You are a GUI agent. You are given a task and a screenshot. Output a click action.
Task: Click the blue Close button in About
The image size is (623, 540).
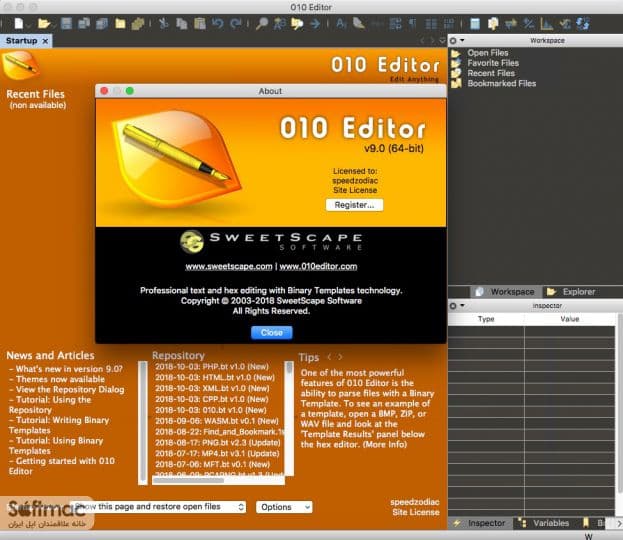pyautogui.click(x=272, y=332)
